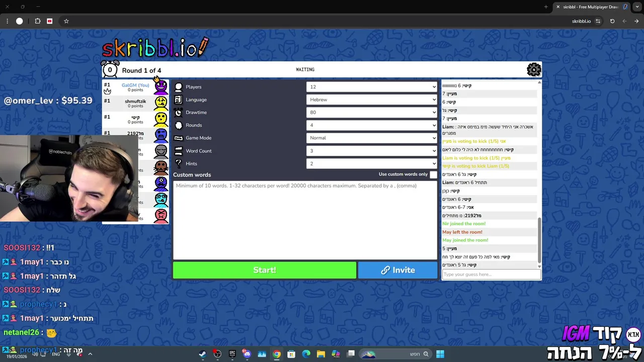The height and width of the screenshot is (362, 644).
Task: Click the Type your guess here field
Action: (x=491, y=275)
